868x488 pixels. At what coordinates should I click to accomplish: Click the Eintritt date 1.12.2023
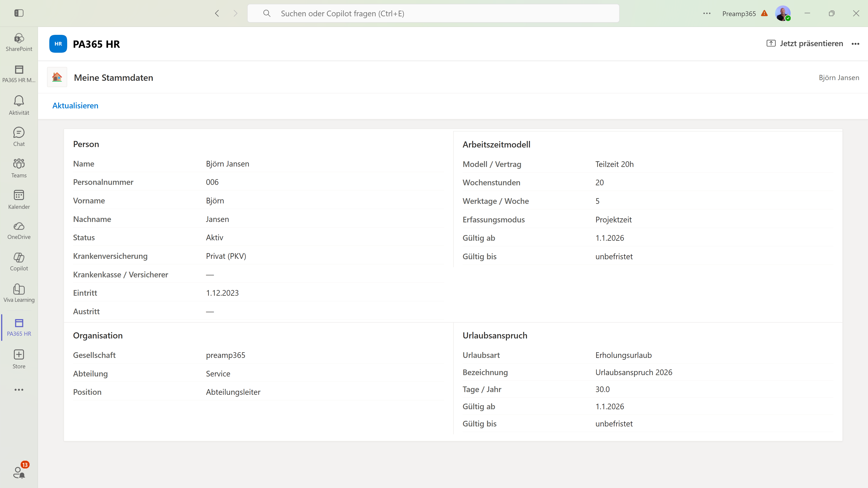coord(222,293)
